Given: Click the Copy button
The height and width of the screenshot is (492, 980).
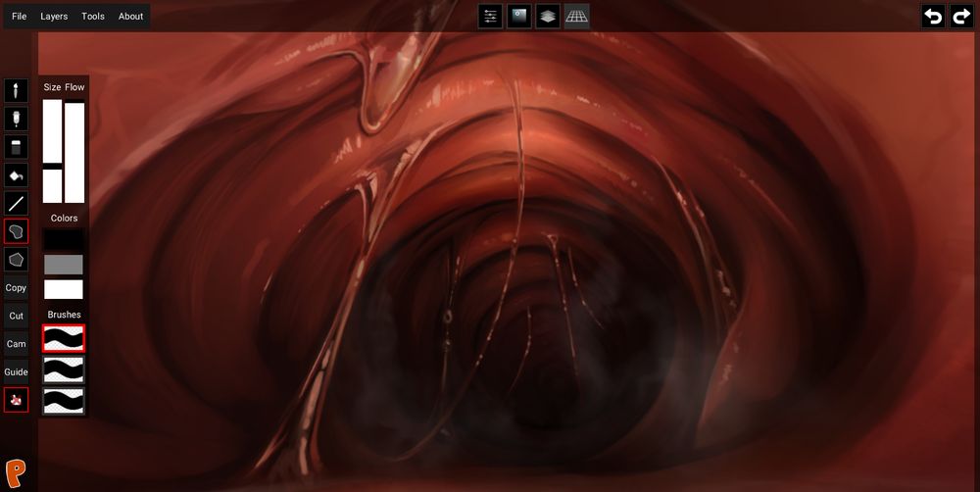Looking at the screenshot, I should tap(16, 287).
